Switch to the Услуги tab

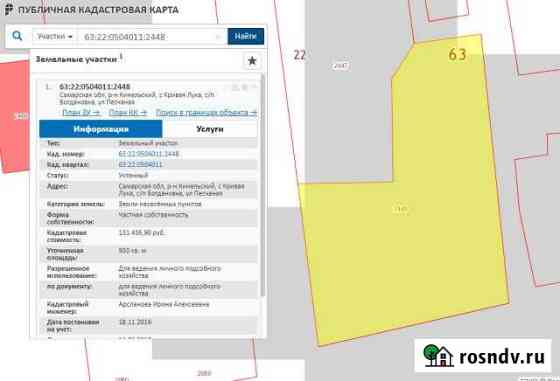[210, 129]
